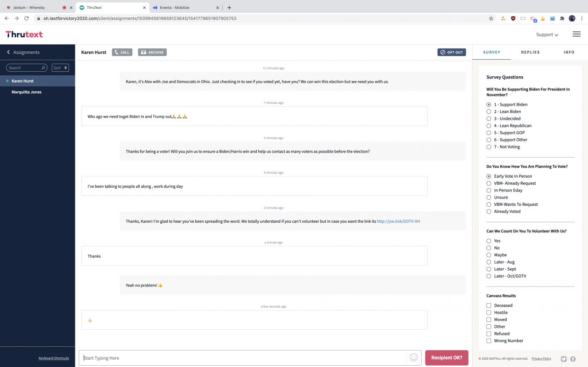
Task: Open the emoji picker smiley icon
Action: click(413, 357)
